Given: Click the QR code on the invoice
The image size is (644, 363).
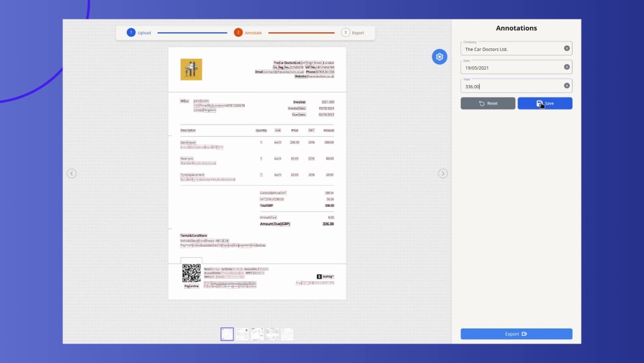Looking at the screenshot, I should coord(191,273).
